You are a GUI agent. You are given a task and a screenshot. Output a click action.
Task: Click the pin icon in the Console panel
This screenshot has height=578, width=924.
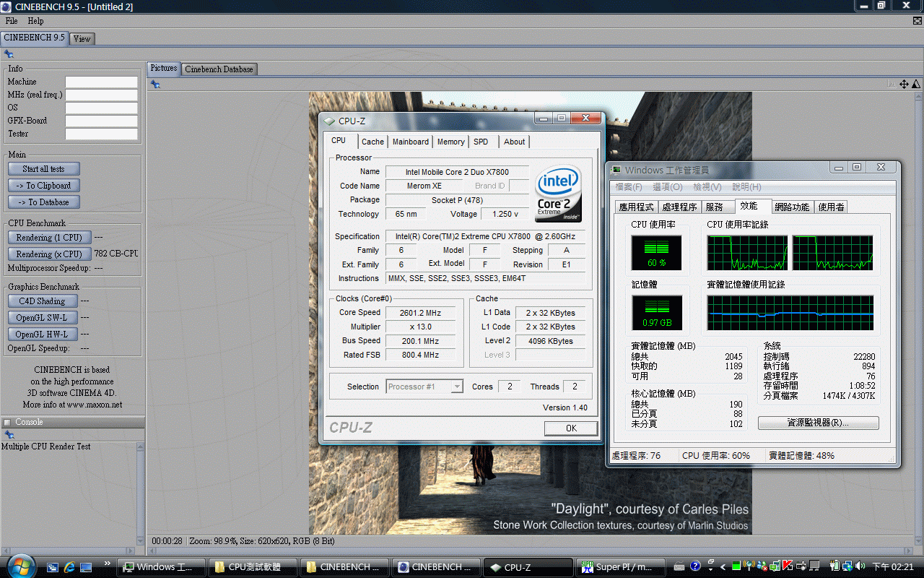[9, 435]
